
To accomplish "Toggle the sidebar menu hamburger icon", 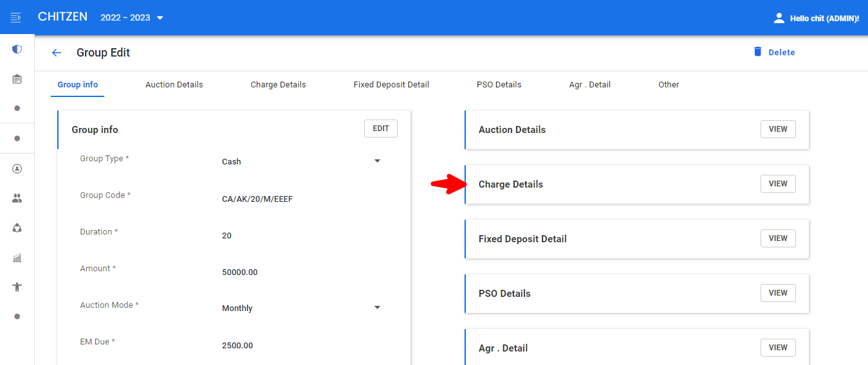I will pyautogui.click(x=16, y=17).
